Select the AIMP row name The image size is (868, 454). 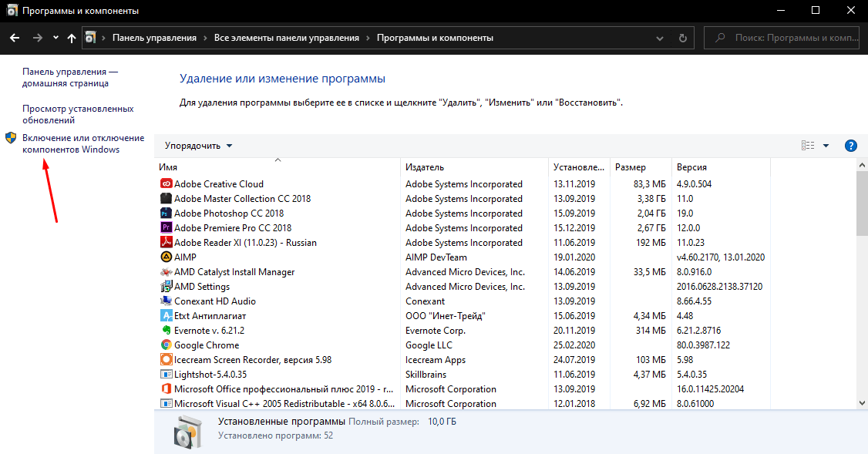point(185,257)
